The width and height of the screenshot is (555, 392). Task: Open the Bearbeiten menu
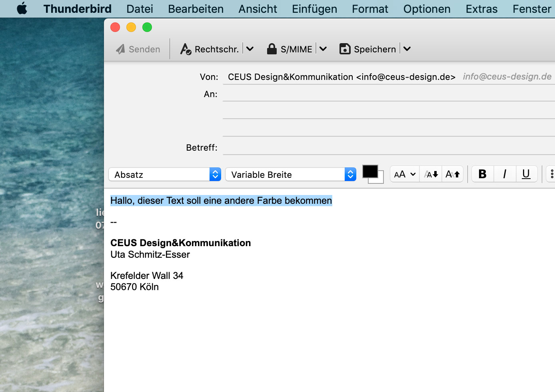coord(196,9)
